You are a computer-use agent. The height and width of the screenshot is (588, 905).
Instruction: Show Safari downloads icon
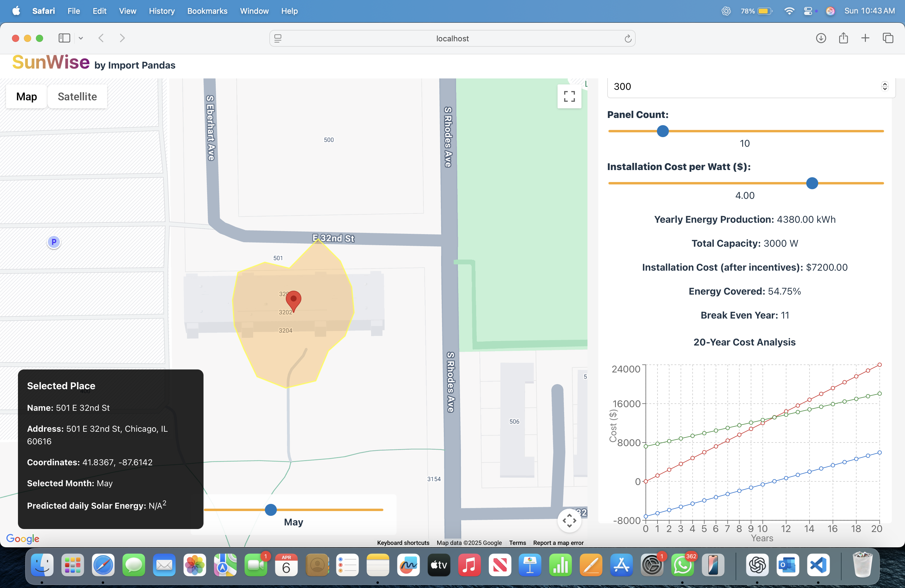pyautogui.click(x=821, y=38)
